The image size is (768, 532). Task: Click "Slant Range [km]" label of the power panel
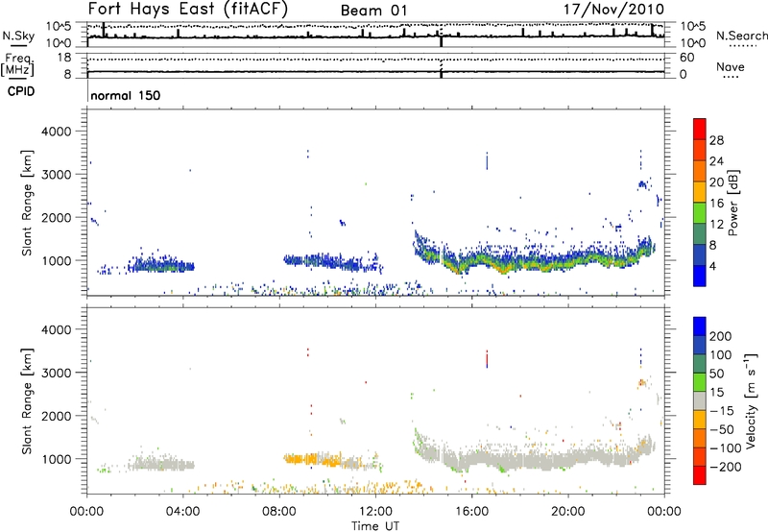pyautogui.click(x=27, y=203)
